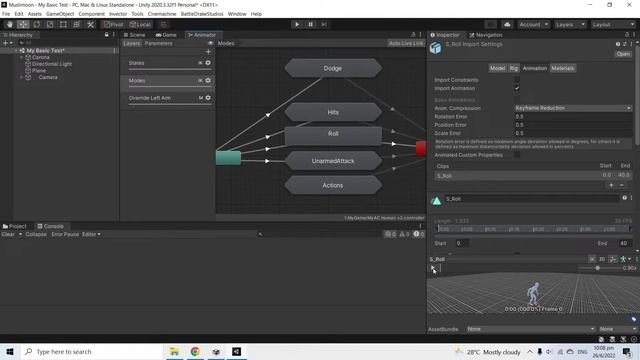Switch to the Game tab
Viewport: 640px width, 360px height.
pos(166,35)
